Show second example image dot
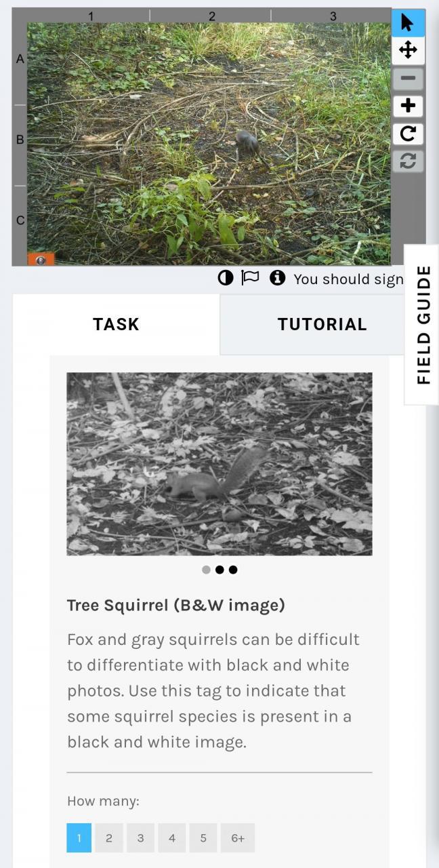This screenshot has height=868, width=439. (219, 570)
